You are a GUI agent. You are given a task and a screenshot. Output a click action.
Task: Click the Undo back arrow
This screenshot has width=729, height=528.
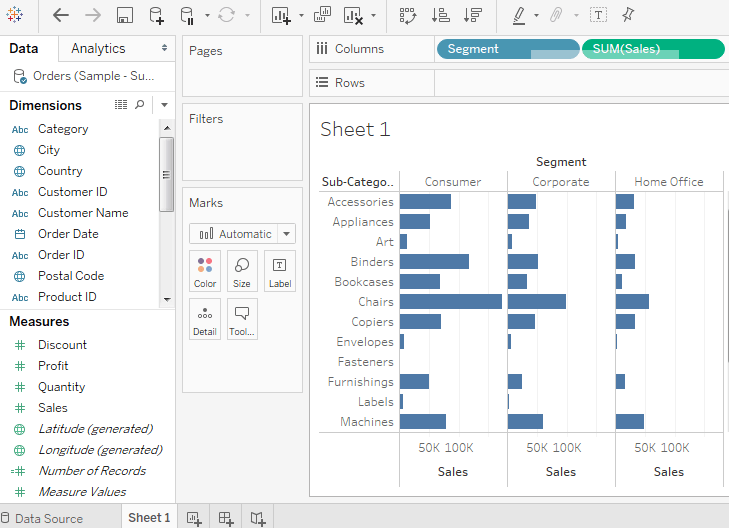61,15
